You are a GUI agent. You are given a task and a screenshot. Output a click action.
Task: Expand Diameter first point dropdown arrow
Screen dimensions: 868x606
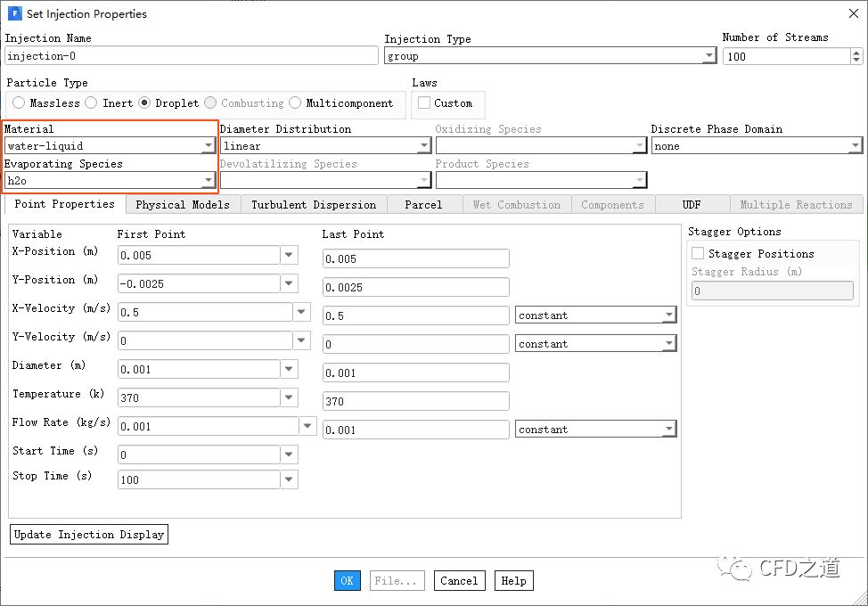click(x=289, y=369)
